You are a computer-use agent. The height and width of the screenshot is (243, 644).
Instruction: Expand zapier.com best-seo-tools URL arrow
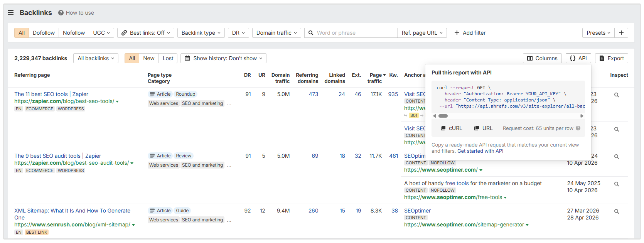[x=117, y=101]
